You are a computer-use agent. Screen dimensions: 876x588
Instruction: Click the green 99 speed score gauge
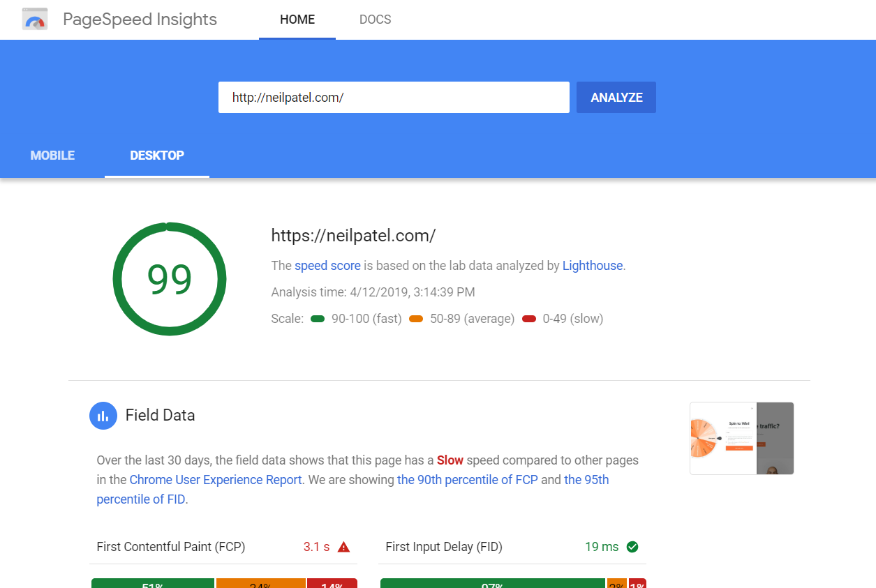pyautogui.click(x=170, y=279)
